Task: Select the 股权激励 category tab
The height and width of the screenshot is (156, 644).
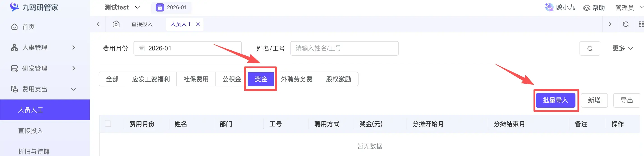Action: point(338,79)
